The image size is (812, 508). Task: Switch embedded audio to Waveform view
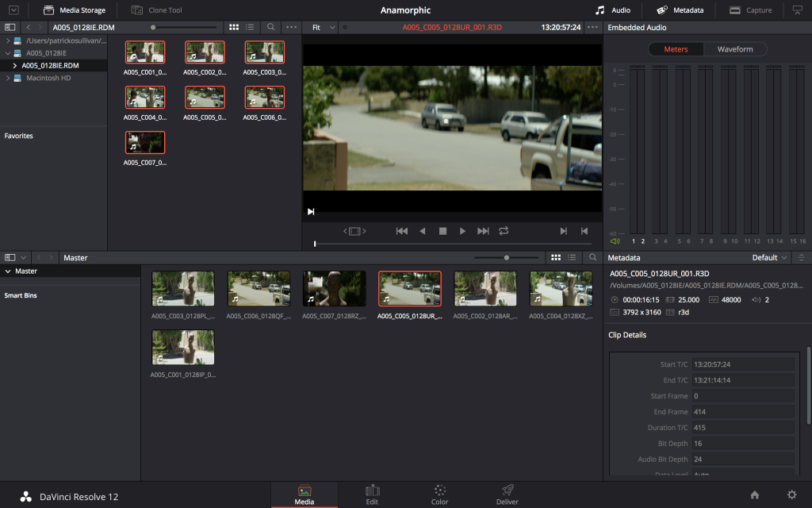(734, 49)
